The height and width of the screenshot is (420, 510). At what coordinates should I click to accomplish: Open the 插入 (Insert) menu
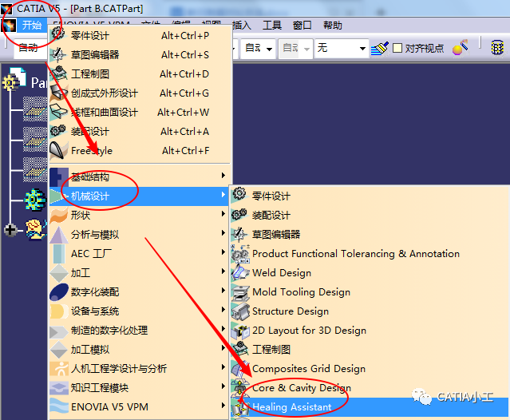(x=242, y=25)
